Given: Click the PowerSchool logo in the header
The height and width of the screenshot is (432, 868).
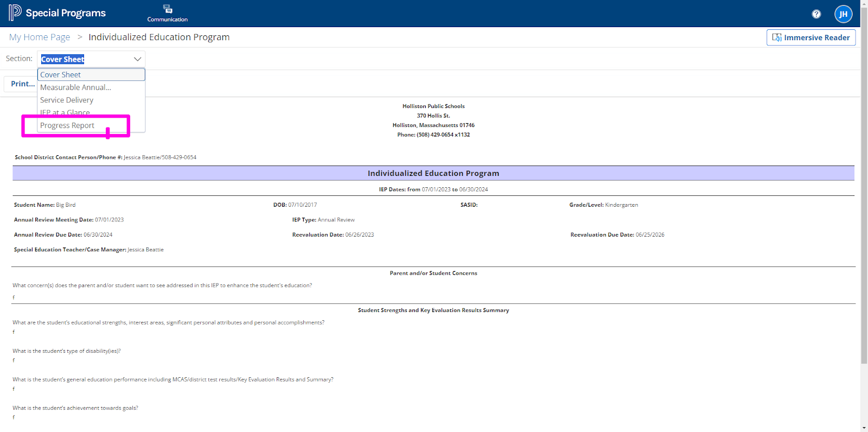Looking at the screenshot, I should (x=15, y=12).
